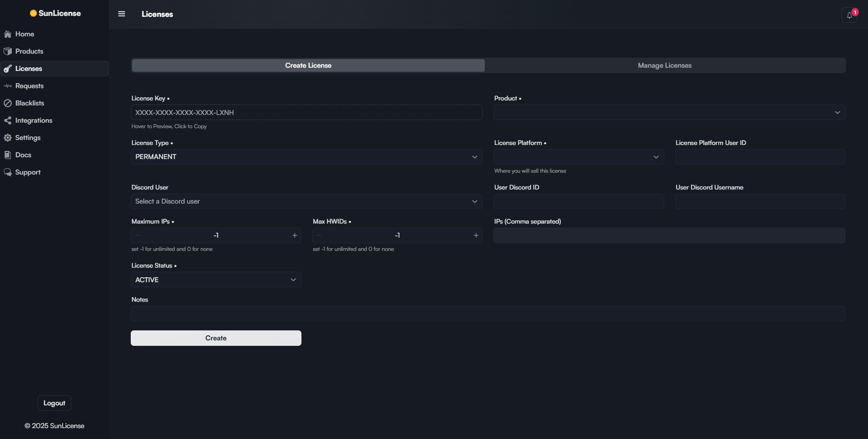Screen dimensions: 868x439
Task: Increment Max HWIDs with the plus control
Action: [475, 235]
